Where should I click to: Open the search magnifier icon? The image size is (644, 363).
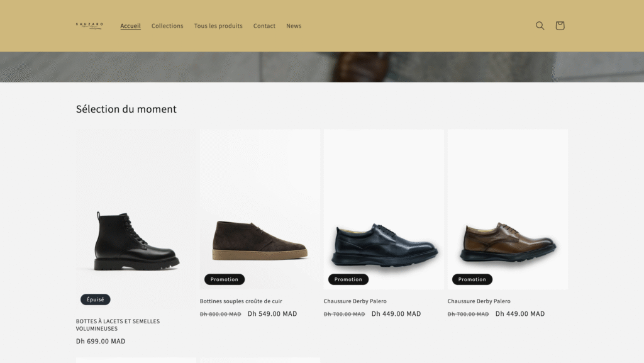click(x=540, y=26)
